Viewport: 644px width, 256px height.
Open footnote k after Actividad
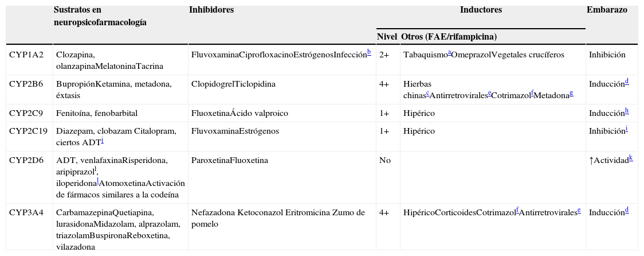[631, 157]
